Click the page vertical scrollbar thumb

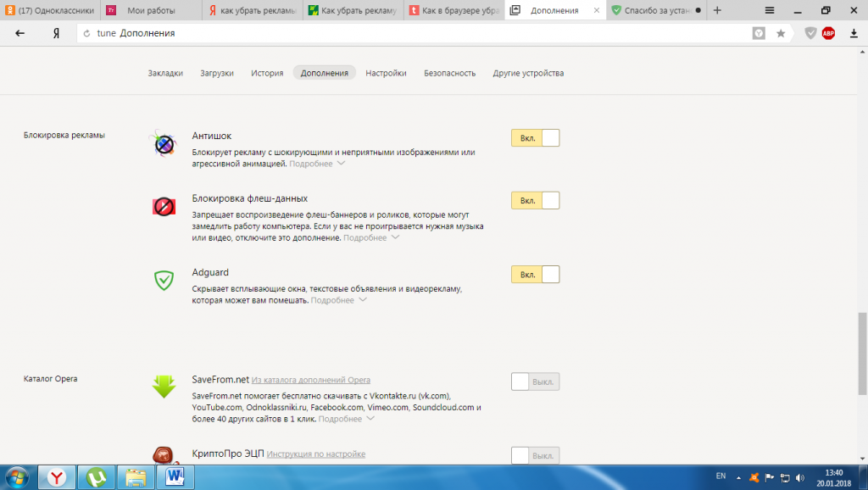pyautogui.click(x=862, y=354)
